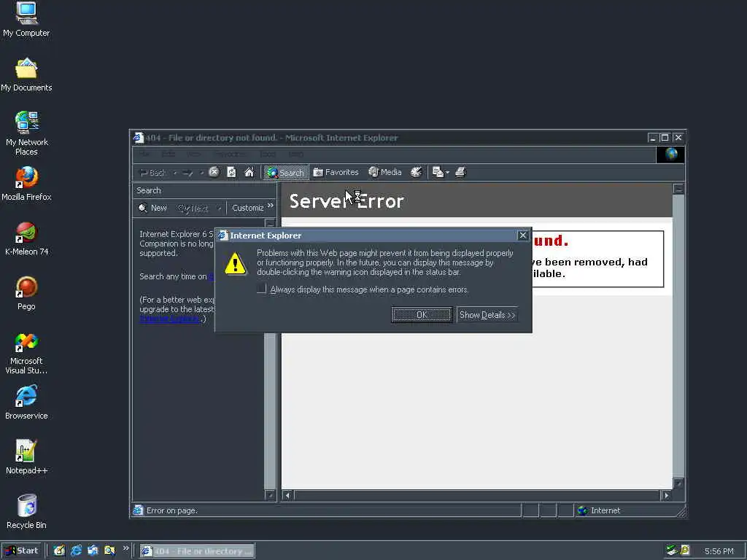This screenshot has width=747, height=560.
Task: Select the Recycle Bin icon
Action: pos(26,512)
